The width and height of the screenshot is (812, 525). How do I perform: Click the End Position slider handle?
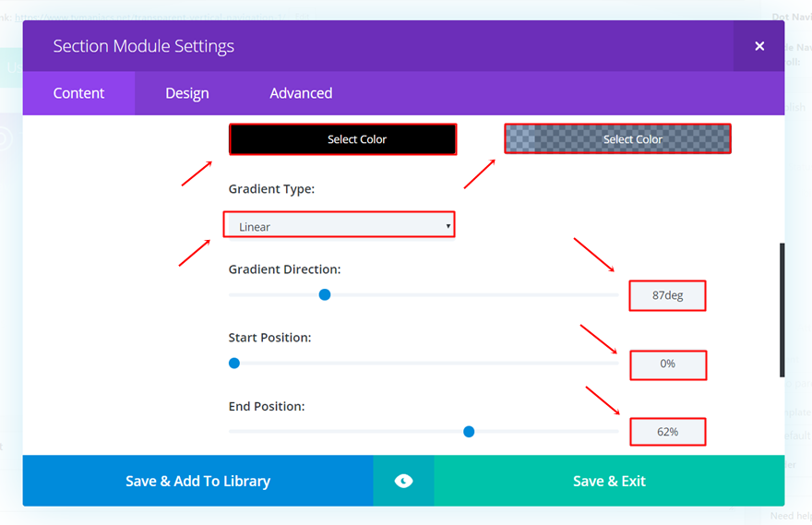click(x=469, y=431)
